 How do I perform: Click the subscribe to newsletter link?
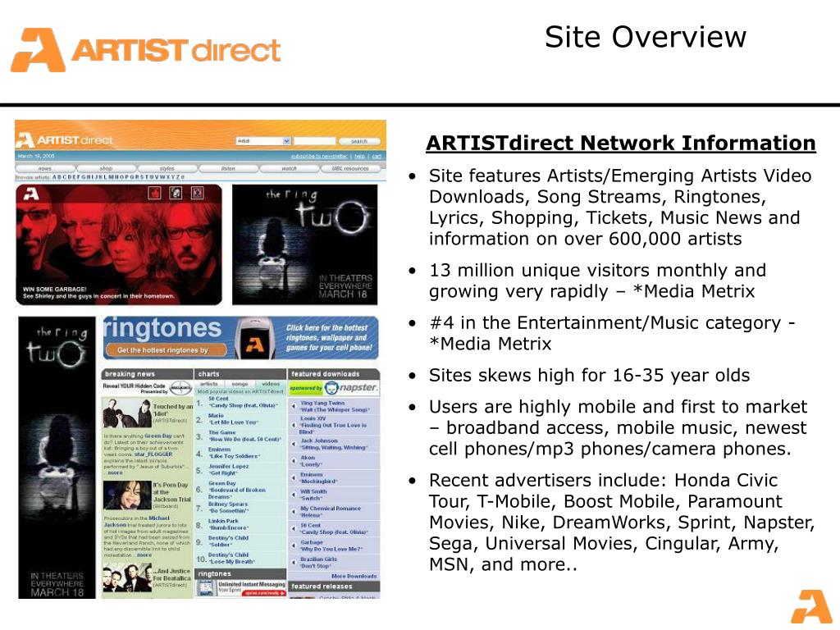click(x=320, y=156)
